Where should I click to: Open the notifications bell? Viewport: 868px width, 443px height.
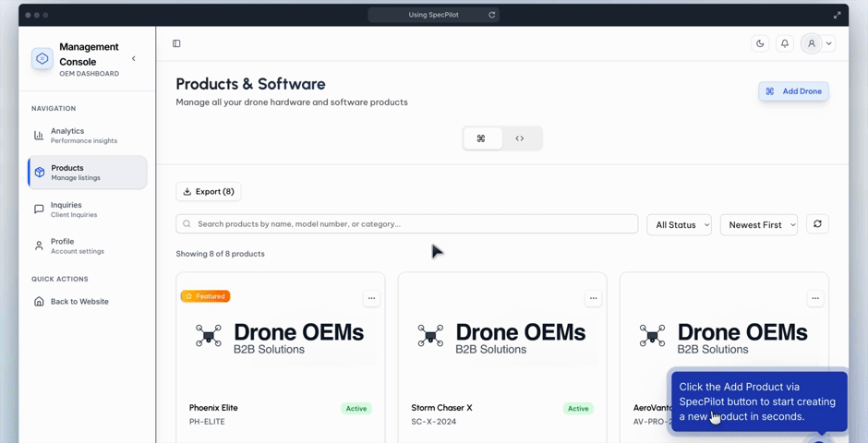coord(785,43)
